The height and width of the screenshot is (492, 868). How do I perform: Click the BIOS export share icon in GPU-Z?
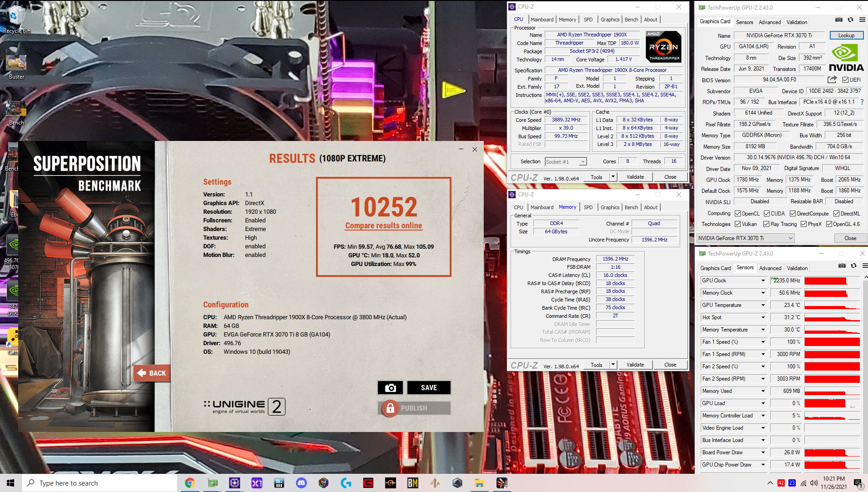click(832, 80)
